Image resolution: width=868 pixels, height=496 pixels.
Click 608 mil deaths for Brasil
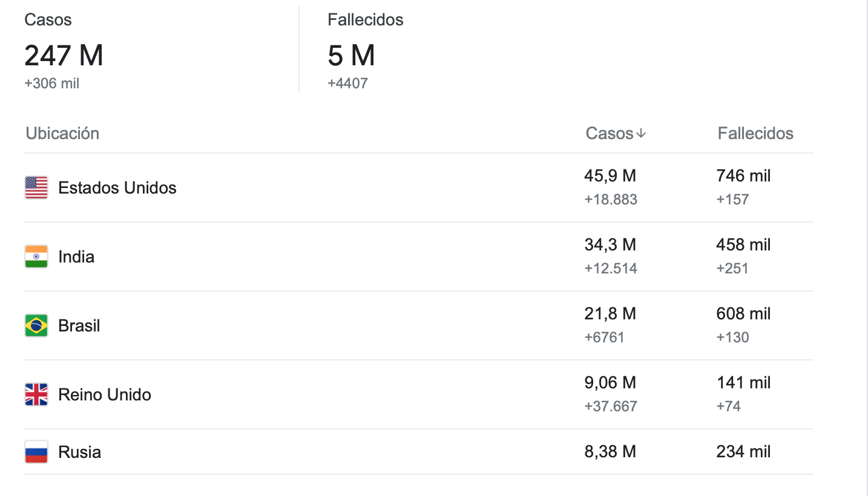(x=743, y=314)
